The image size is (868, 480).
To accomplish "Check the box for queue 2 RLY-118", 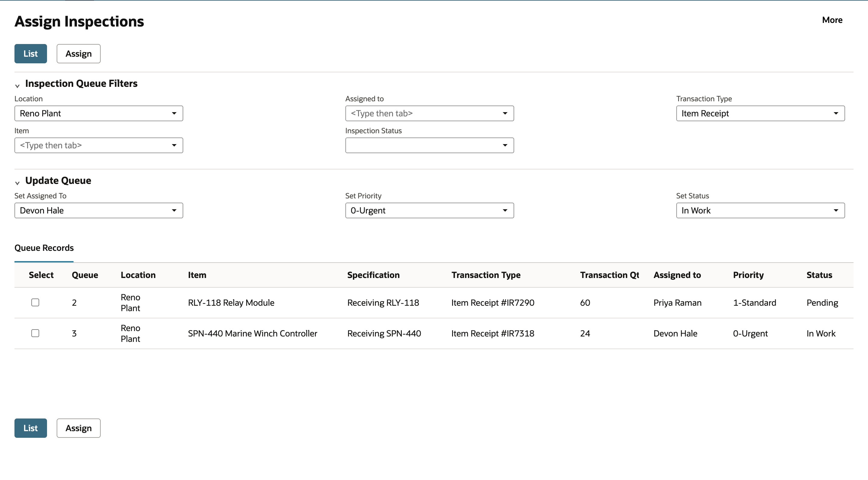I will pyautogui.click(x=35, y=302).
